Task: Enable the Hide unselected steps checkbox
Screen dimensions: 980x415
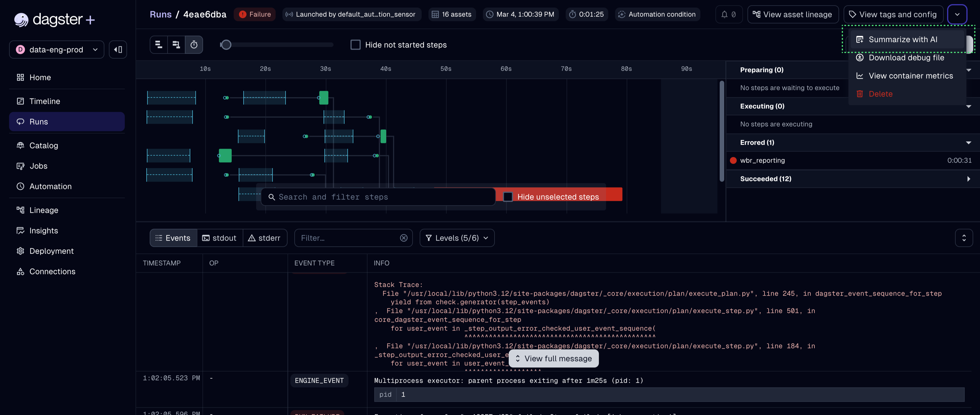Action: click(x=508, y=197)
